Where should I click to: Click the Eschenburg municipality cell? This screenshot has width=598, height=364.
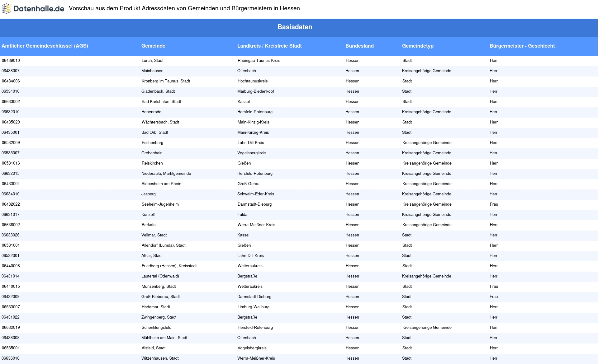click(152, 143)
